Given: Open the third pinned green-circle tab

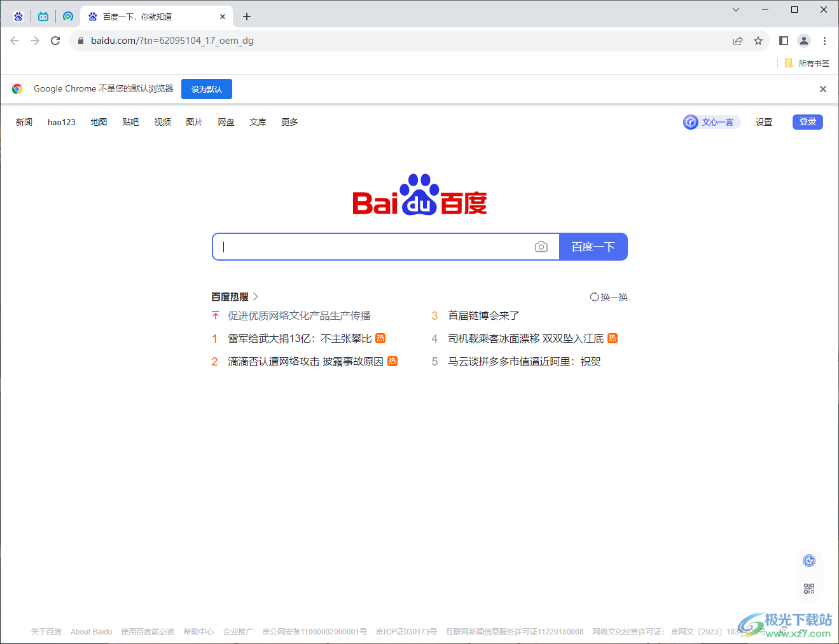Looking at the screenshot, I should click(68, 17).
